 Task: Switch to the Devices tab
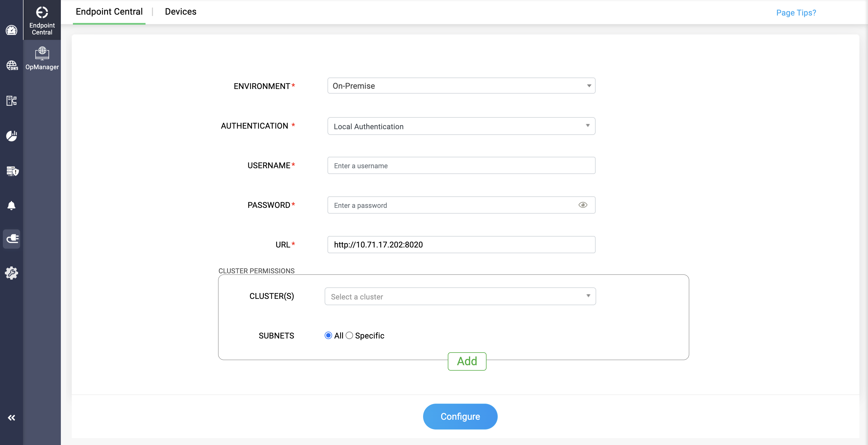(181, 11)
